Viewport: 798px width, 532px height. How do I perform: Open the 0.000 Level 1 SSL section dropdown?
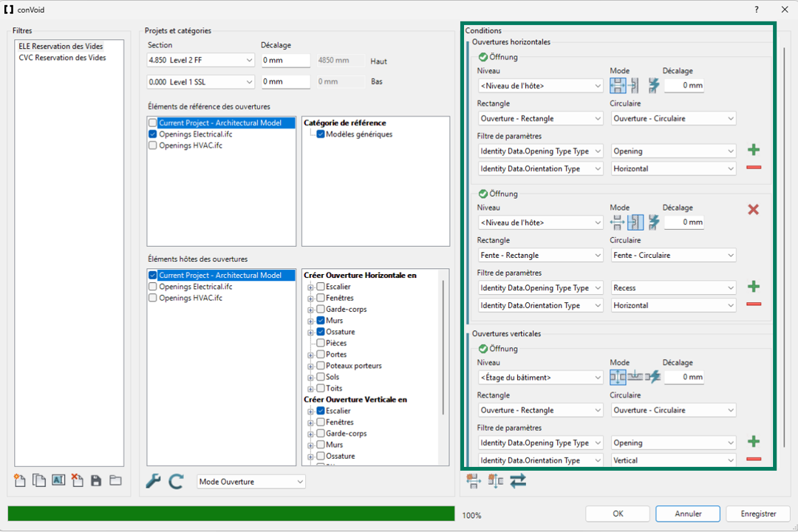[200, 82]
